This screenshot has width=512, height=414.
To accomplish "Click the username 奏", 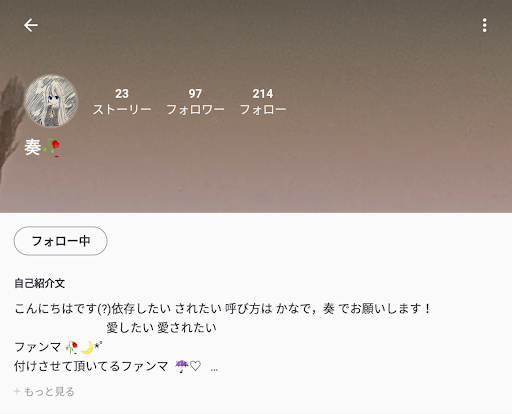I will pos(33,147).
